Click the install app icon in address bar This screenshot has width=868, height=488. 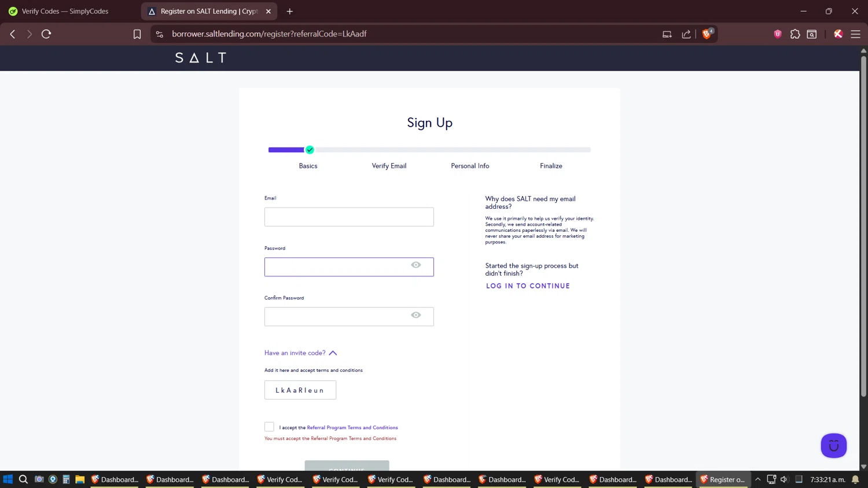pyautogui.click(x=667, y=34)
